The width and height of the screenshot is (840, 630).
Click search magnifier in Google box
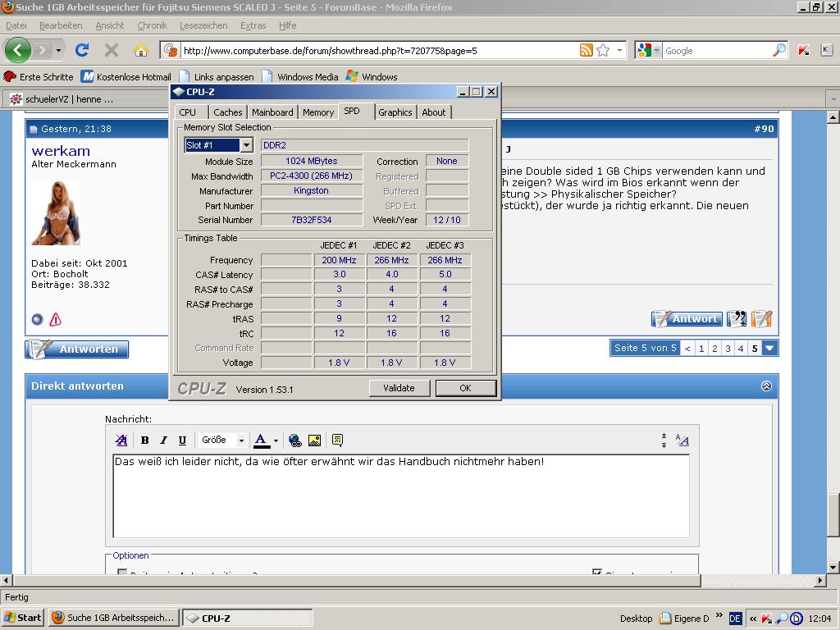pos(779,50)
